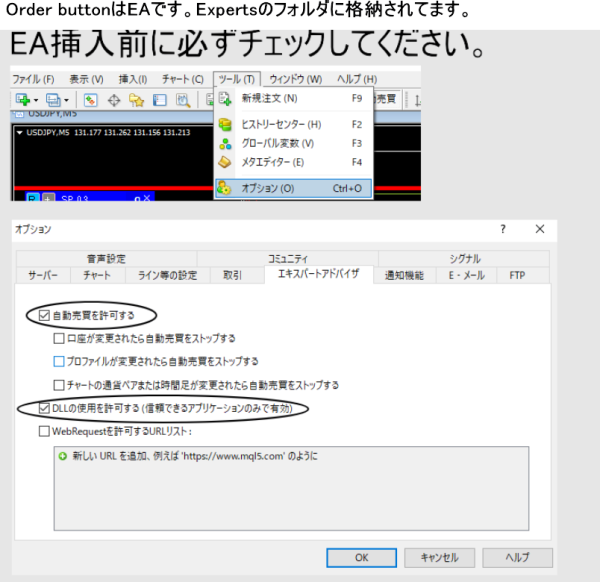Enable DLLの使用を許可する checkbox
Screen dimensions: 600x582
(x=43, y=408)
